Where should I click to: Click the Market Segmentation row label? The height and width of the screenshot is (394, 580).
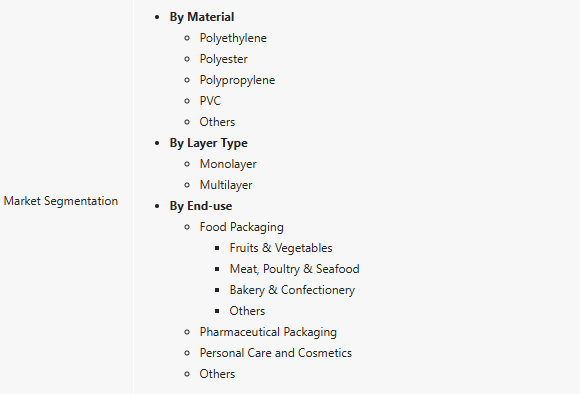click(x=61, y=201)
